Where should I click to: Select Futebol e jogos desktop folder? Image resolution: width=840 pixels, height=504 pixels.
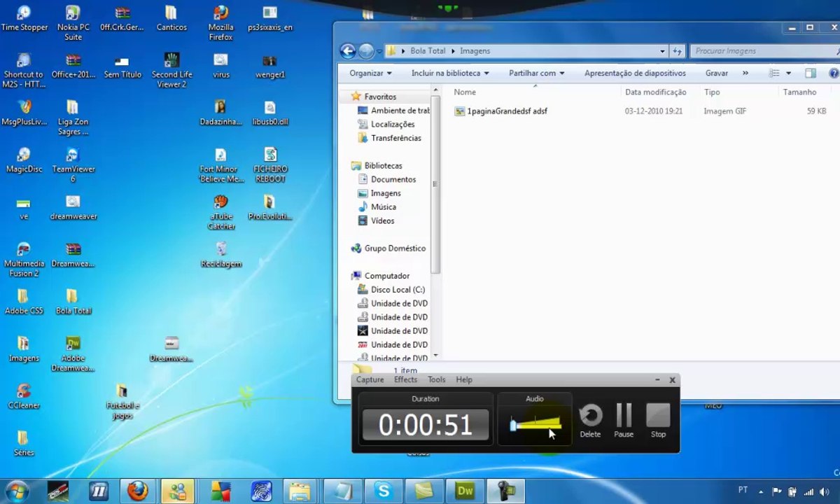click(122, 400)
